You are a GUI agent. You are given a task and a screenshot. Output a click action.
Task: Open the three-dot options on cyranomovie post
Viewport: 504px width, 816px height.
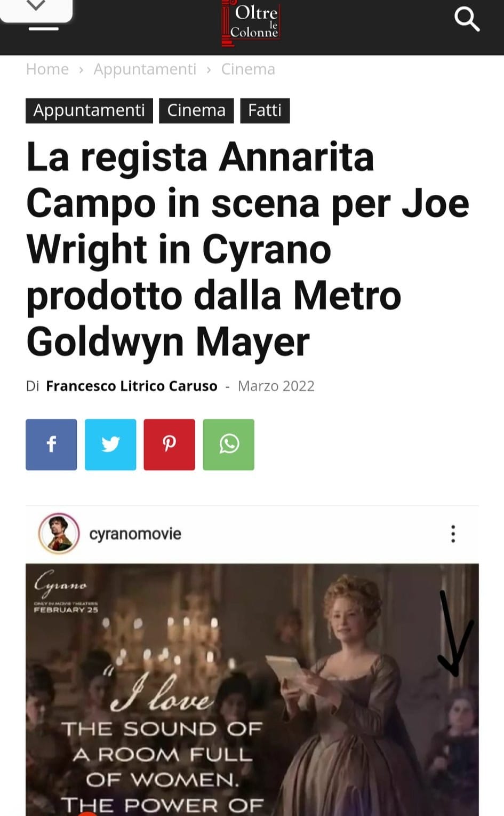point(453,534)
